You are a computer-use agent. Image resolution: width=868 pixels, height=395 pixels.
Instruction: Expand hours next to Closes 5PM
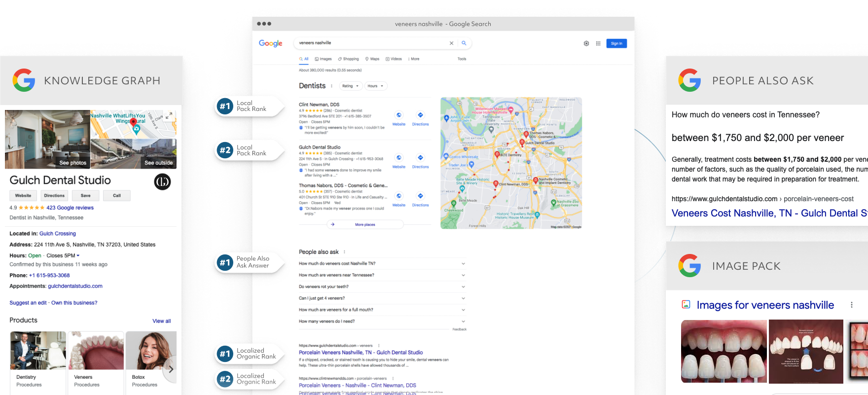(x=78, y=255)
